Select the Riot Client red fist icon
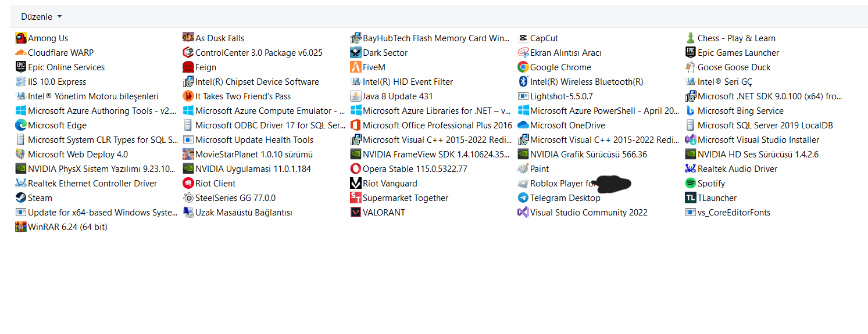The height and width of the screenshot is (334, 868). click(188, 184)
